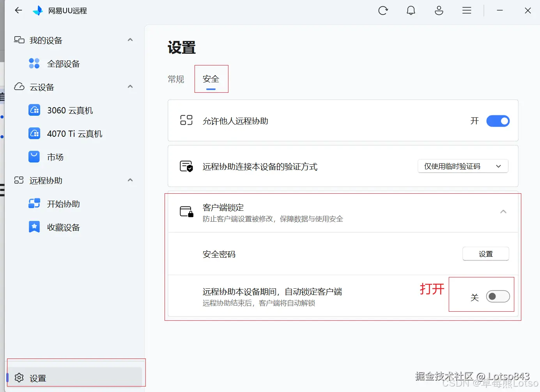Disable the 允许他人远程协助 switch

coord(498,121)
